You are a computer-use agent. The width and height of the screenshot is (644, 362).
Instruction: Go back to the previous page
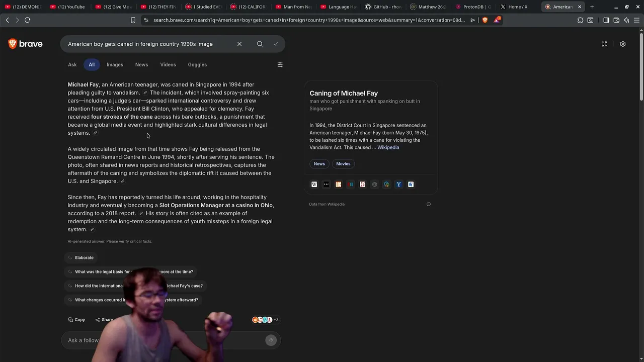click(7, 20)
